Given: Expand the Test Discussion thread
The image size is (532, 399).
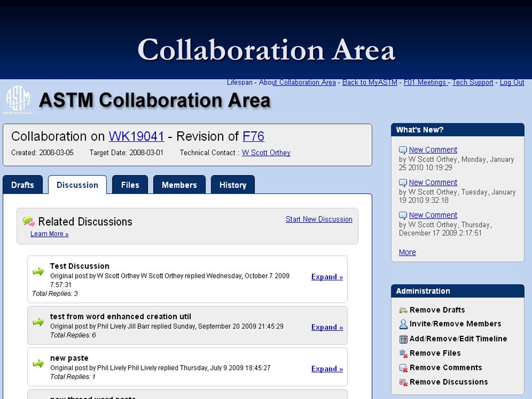Looking at the screenshot, I should tap(327, 277).
